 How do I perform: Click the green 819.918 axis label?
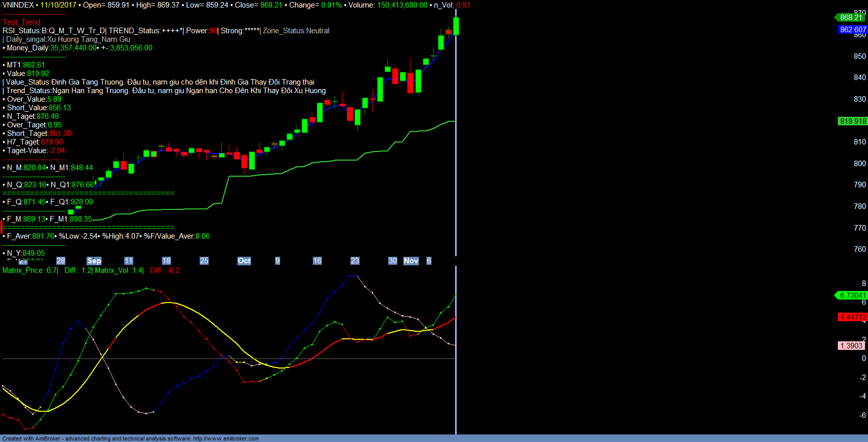pos(852,121)
